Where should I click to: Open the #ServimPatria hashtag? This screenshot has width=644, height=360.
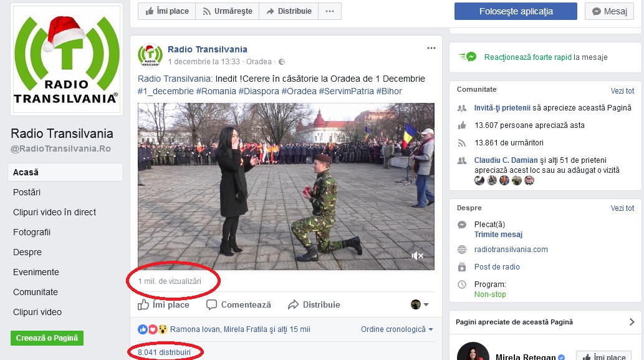(346, 91)
